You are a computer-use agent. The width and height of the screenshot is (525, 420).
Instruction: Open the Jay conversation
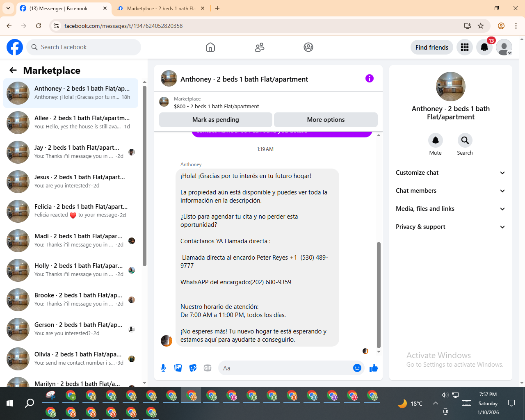[71, 152]
